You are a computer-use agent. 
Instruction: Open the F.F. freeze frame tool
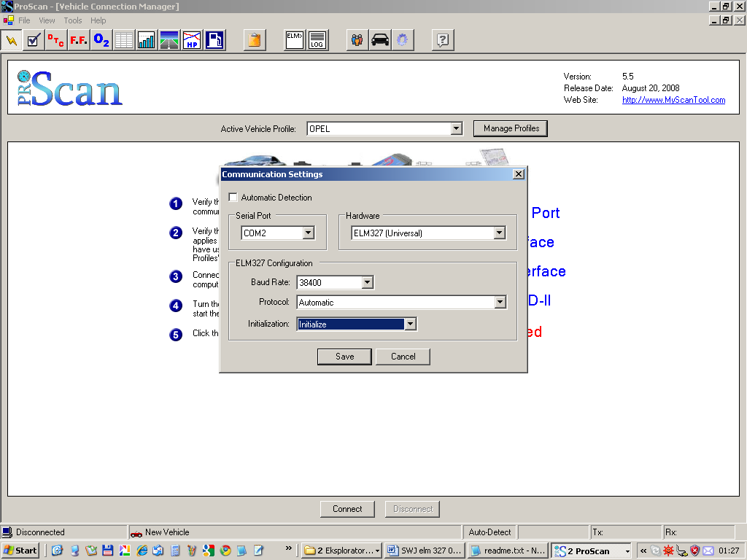tap(79, 41)
